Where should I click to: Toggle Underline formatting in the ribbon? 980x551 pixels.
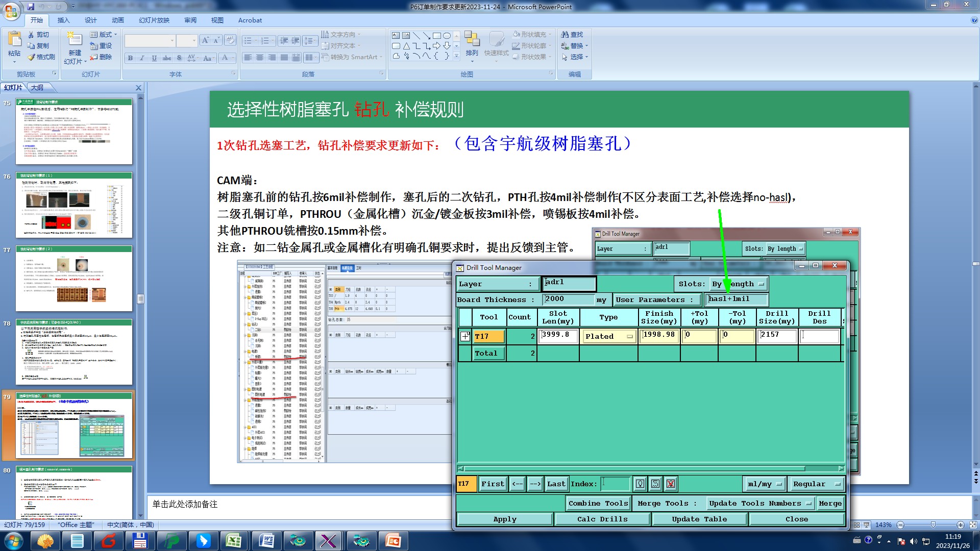[x=154, y=58]
